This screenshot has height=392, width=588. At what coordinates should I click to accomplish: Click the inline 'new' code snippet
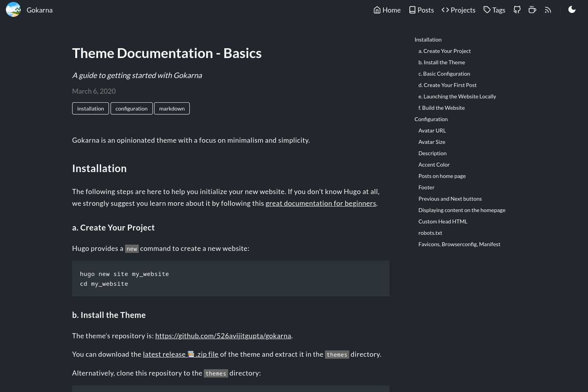tap(132, 249)
